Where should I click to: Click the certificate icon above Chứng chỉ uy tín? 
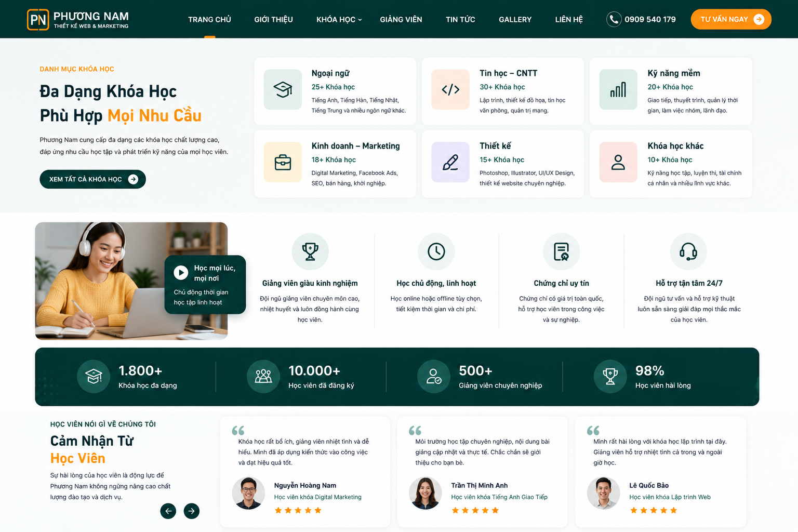click(562, 251)
